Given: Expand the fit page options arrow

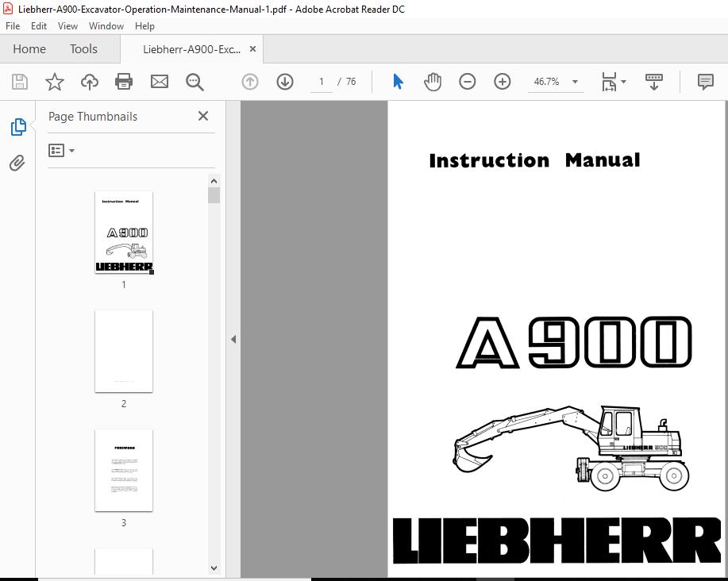Looking at the screenshot, I should tap(623, 82).
